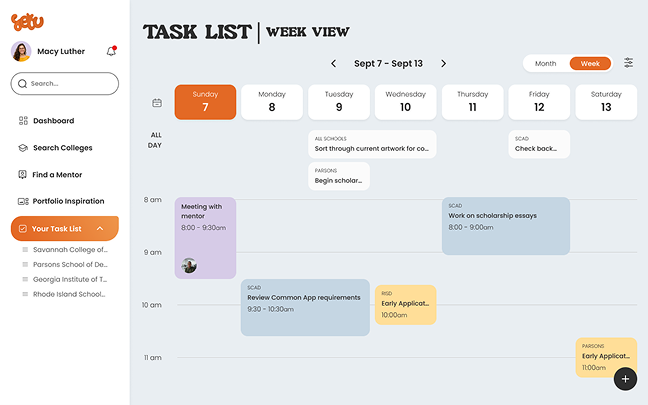Switch to Month view
Screen dimensions: 648x405
[546, 63]
